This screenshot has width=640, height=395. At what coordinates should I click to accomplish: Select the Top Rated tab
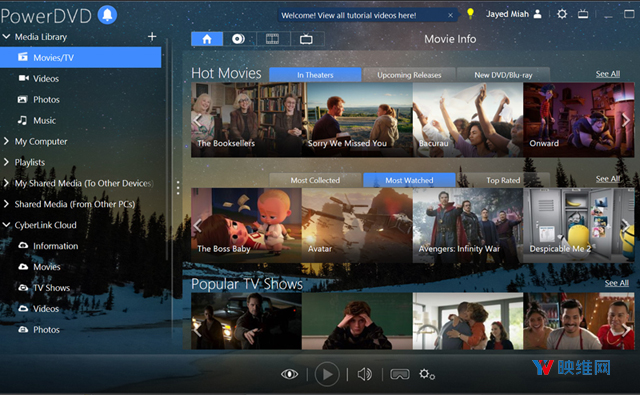[x=503, y=180]
